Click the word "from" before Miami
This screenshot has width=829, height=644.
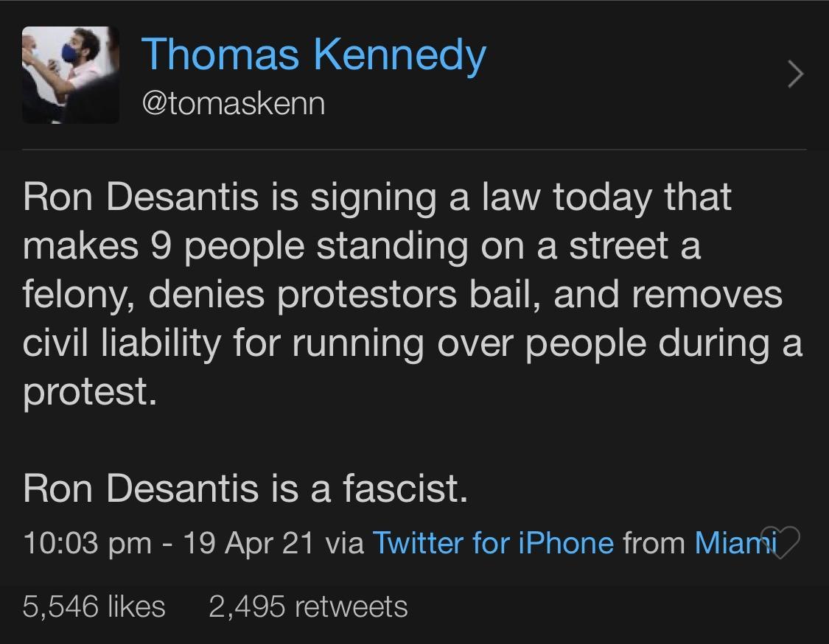654,543
